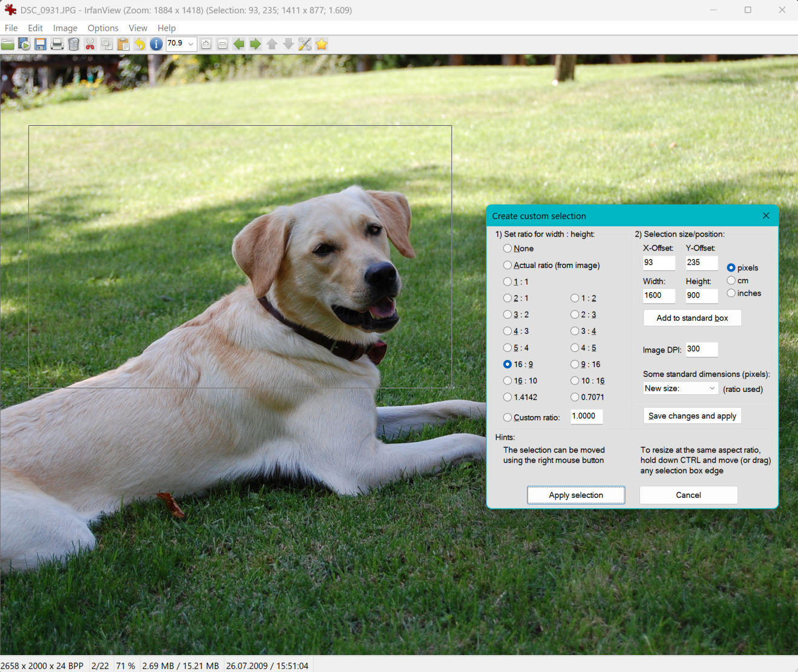This screenshot has height=672, width=798.
Task: Open the Options menu
Action: [103, 28]
